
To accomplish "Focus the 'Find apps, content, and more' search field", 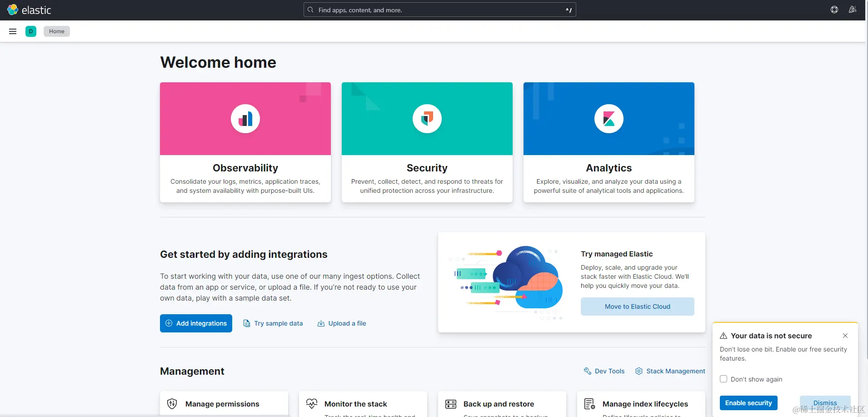I will click(440, 10).
